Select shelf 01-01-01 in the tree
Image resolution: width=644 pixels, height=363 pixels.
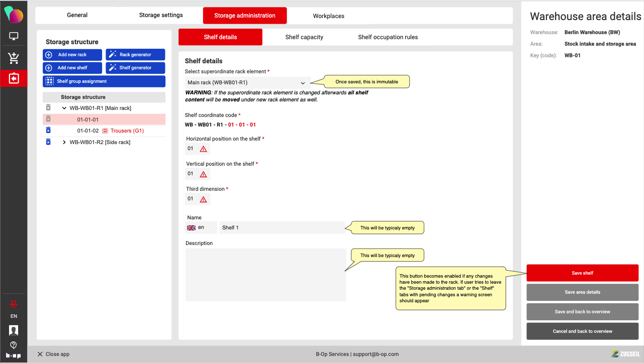point(88,119)
